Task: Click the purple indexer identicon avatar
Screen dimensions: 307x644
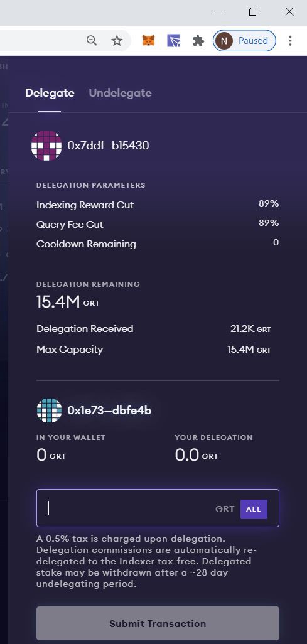Action: (46, 146)
